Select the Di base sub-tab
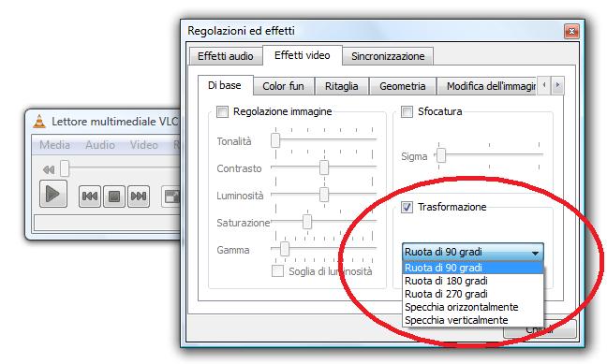Viewport: 607px width, 364px height. pyautogui.click(x=225, y=85)
